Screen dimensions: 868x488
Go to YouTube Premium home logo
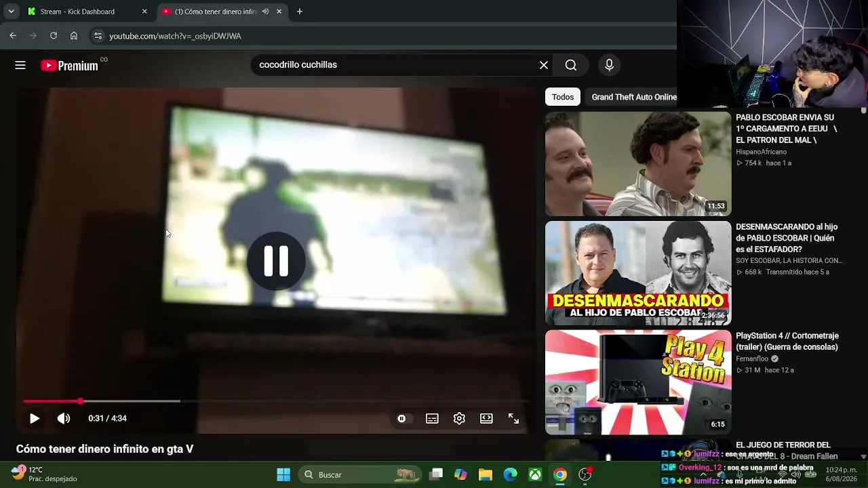coord(69,65)
